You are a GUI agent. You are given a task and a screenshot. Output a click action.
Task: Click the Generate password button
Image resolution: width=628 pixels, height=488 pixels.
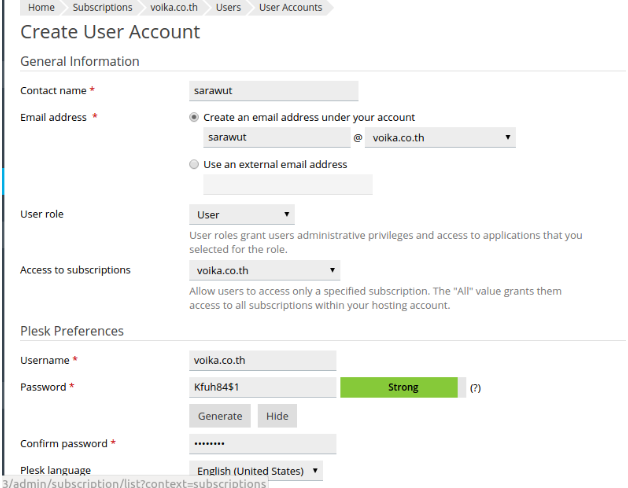pos(220,416)
